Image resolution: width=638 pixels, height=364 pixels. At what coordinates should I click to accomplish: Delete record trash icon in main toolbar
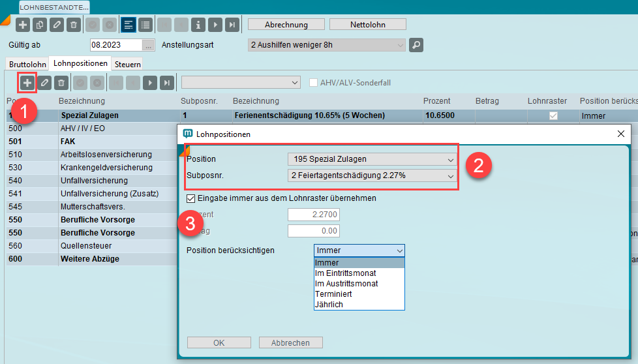tap(74, 25)
